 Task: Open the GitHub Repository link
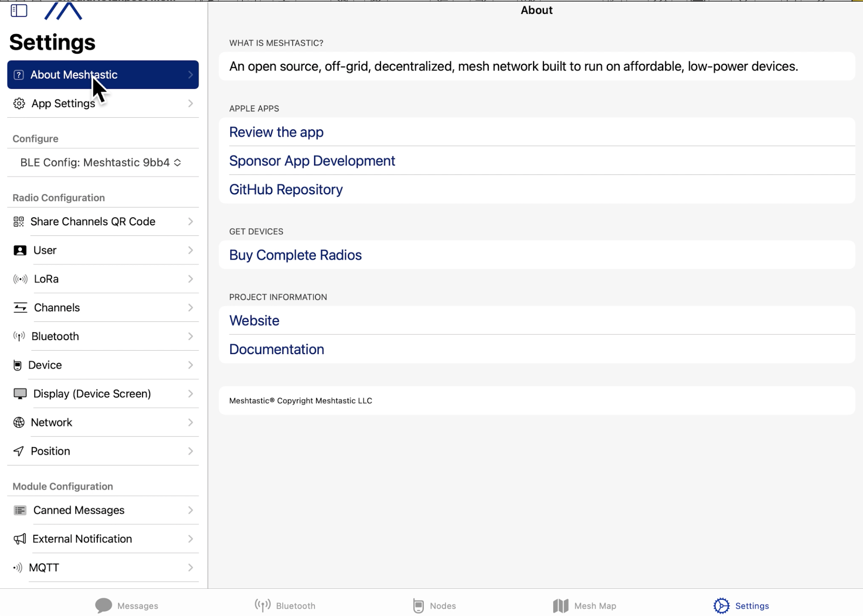point(286,189)
